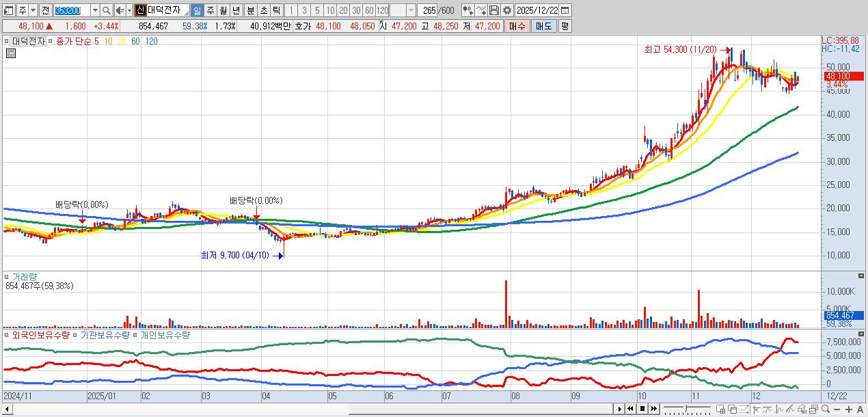Select the 월 (monthly) period toggle
This screenshot has width=868, height=417.
(x=223, y=10)
